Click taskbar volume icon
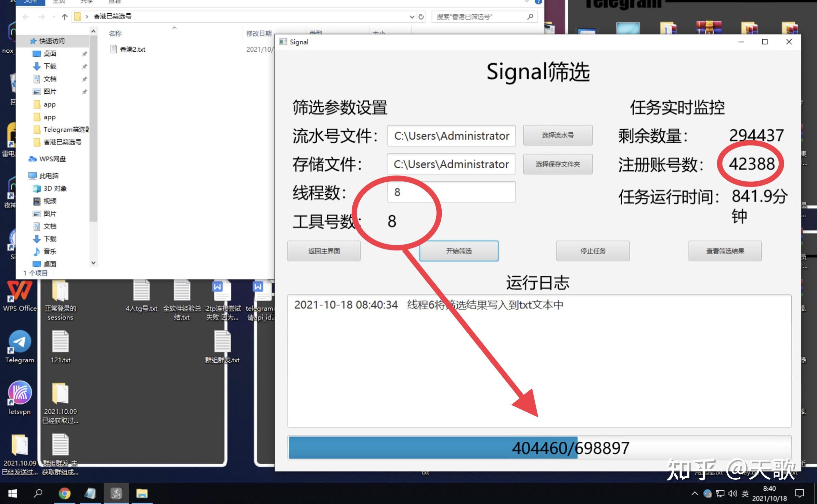817x504 pixels. point(732,493)
